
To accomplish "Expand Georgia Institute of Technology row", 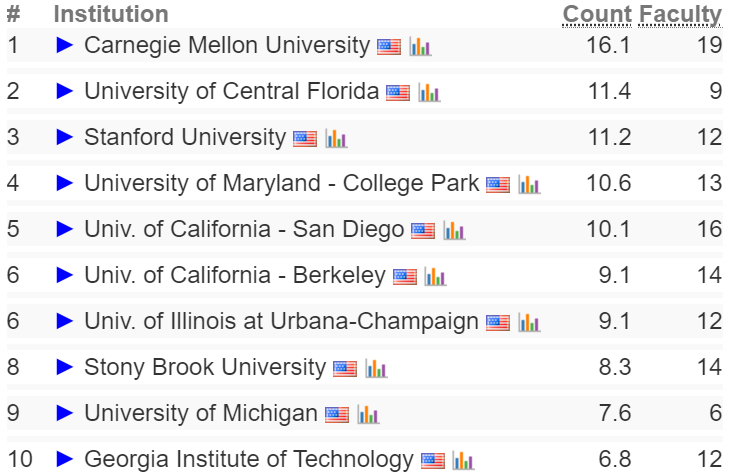I will tap(65, 459).
